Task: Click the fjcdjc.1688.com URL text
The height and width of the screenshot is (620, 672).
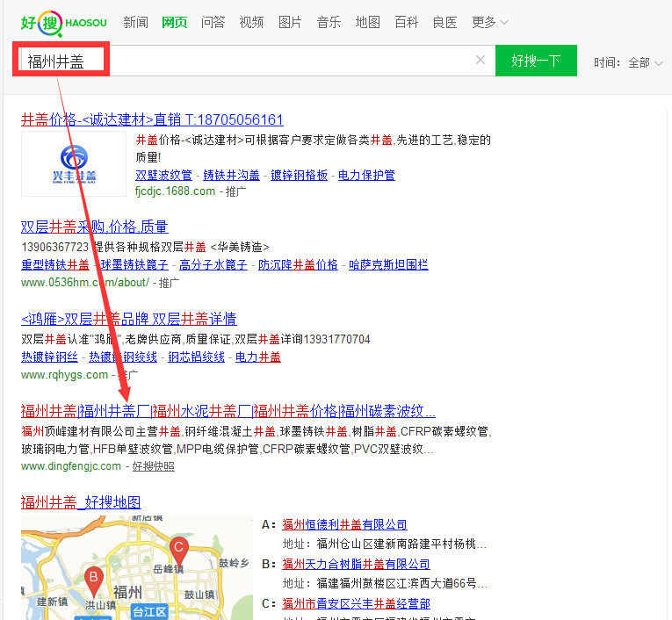Action: (x=176, y=191)
